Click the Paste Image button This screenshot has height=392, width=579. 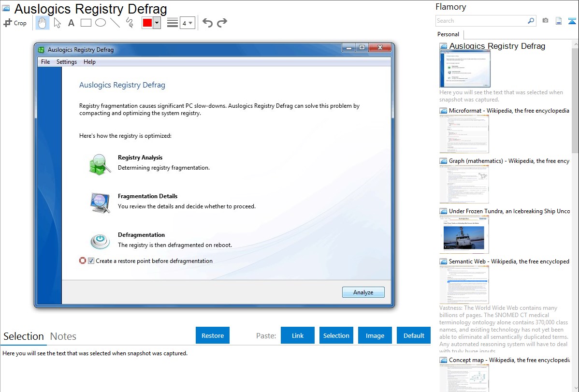click(375, 335)
